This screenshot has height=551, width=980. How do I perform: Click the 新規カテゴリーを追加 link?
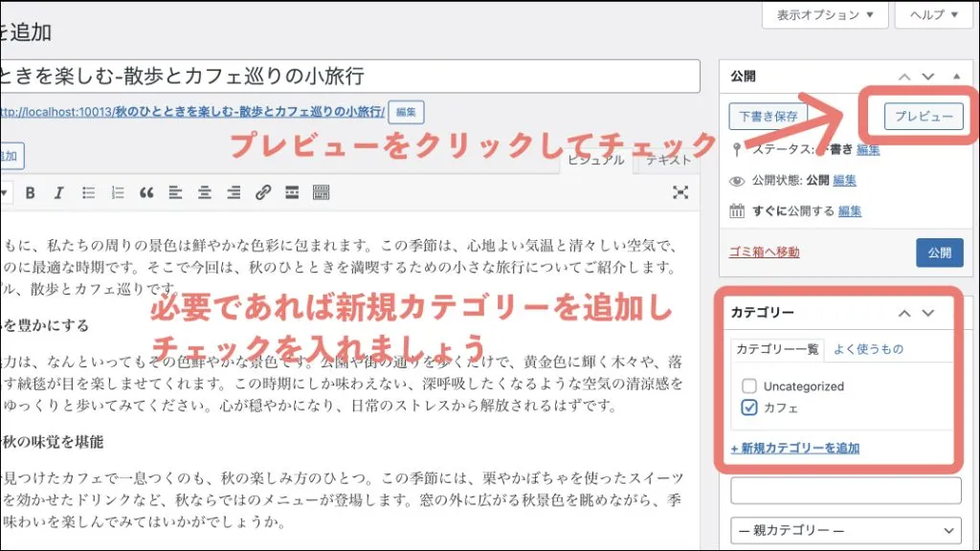(x=795, y=448)
